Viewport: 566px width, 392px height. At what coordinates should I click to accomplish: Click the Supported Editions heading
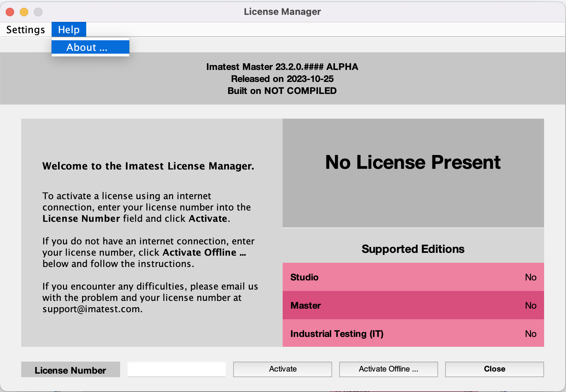point(413,249)
